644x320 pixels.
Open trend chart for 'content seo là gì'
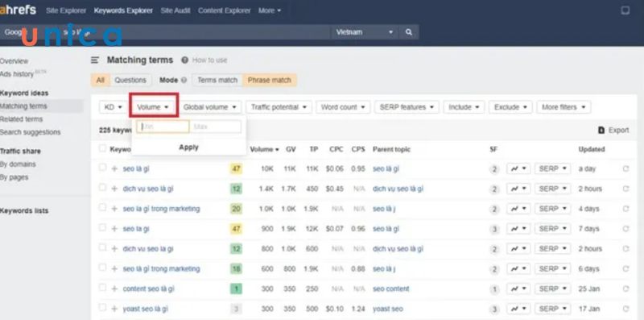pyautogui.click(x=518, y=289)
